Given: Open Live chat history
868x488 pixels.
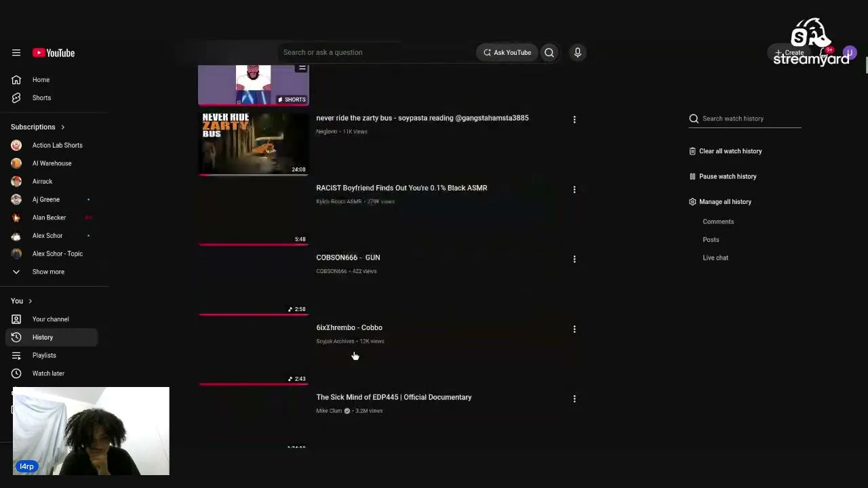Looking at the screenshot, I should point(715,258).
